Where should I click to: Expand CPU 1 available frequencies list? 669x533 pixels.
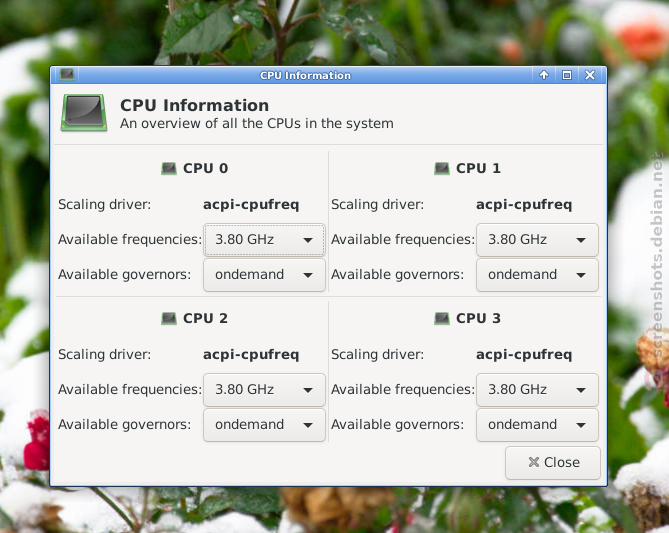pos(537,240)
